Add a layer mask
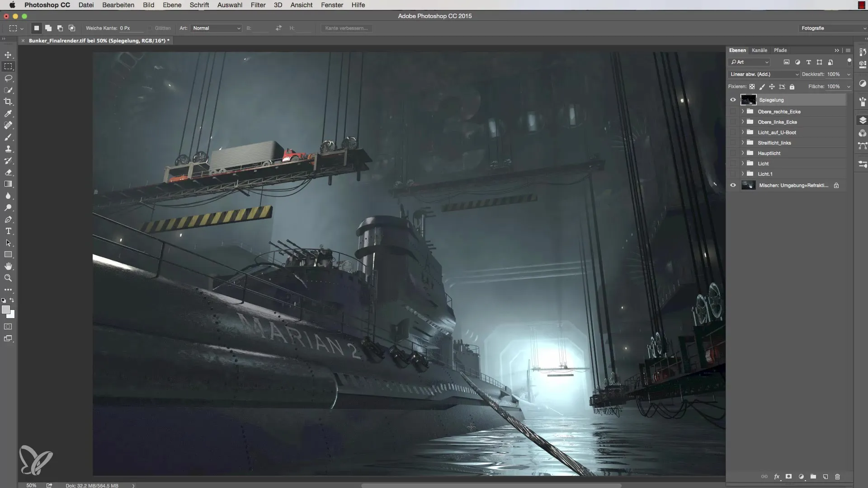The height and width of the screenshot is (488, 868). tap(788, 477)
